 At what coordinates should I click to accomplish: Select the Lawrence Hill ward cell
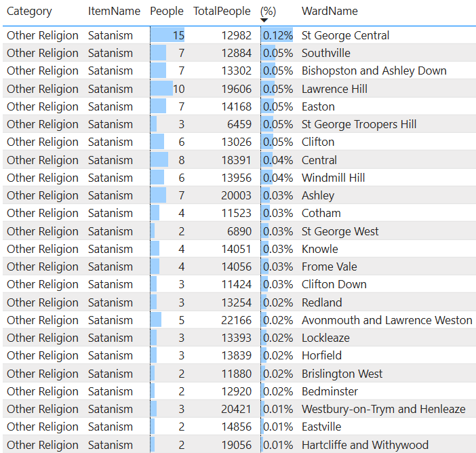click(335, 89)
